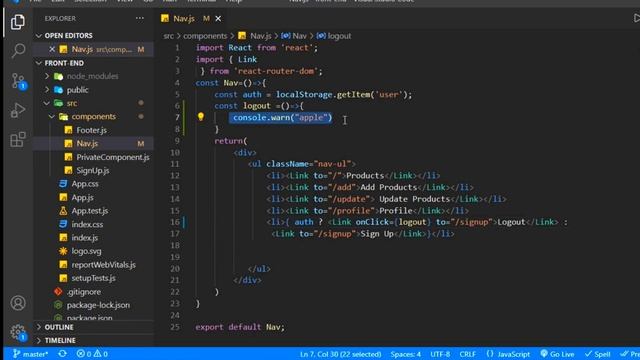Image resolution: width=640 pixels, height=360 pixels.
Task: Click 'components' in the breadcrumb
Action: pos(205,36)
